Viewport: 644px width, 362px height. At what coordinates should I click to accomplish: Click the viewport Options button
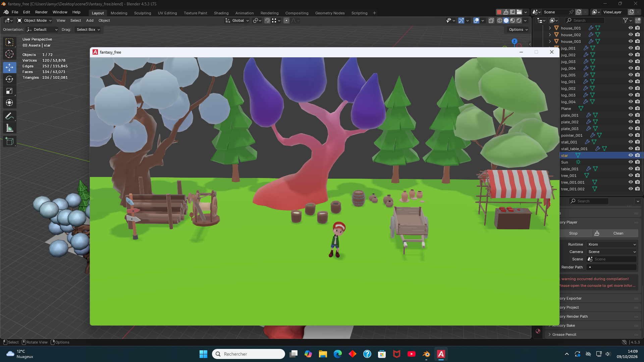tap(518, 29)
